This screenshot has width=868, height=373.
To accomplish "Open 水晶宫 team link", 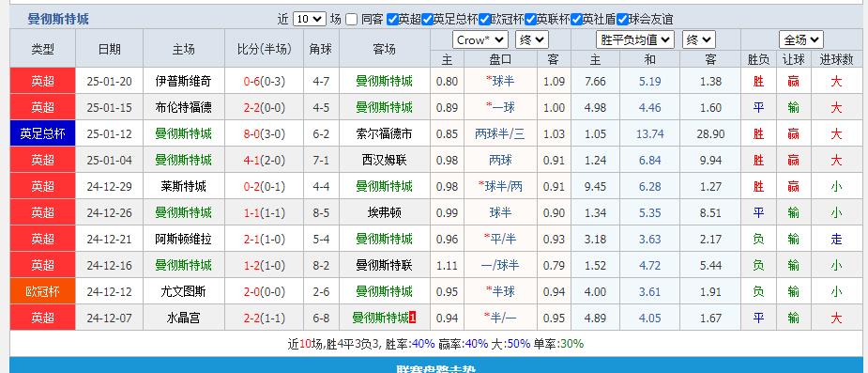I will [183, 319].
